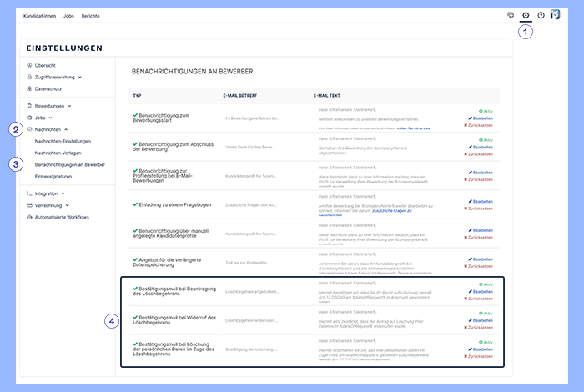
Task: Toggle Aktiv for Bestätigungsmail bei Beantragung des Löschbegehrens
Action: [486, 284]
